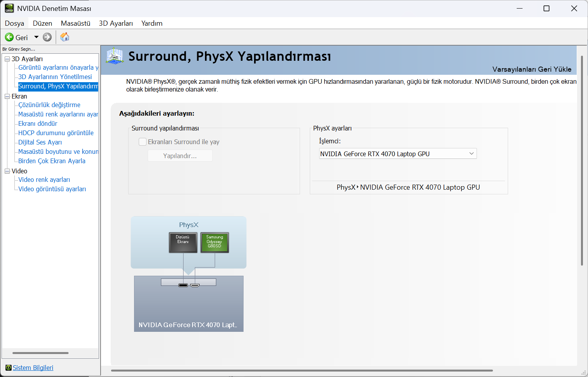588x377 pixels.
Task: Open the İşlemci PhysX processor dropdown
Action: point(398,154)
